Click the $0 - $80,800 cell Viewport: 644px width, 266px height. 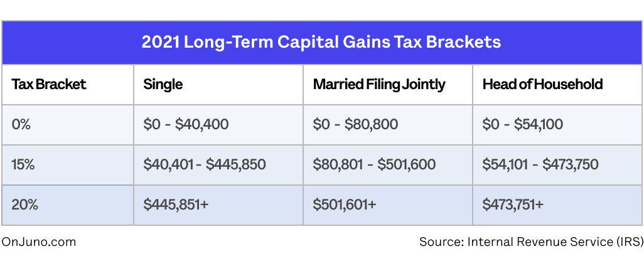[x=355, y=124]
